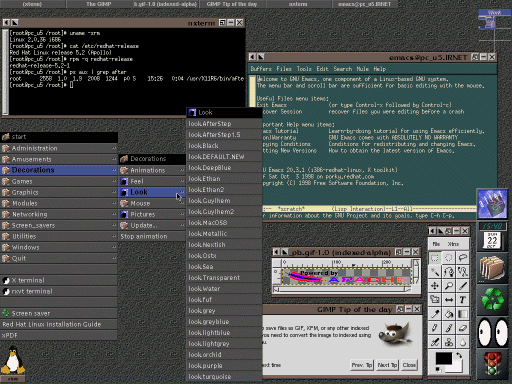Click the xeyes icon in the Wharf
512x384 pixels.
pos(493,332)
